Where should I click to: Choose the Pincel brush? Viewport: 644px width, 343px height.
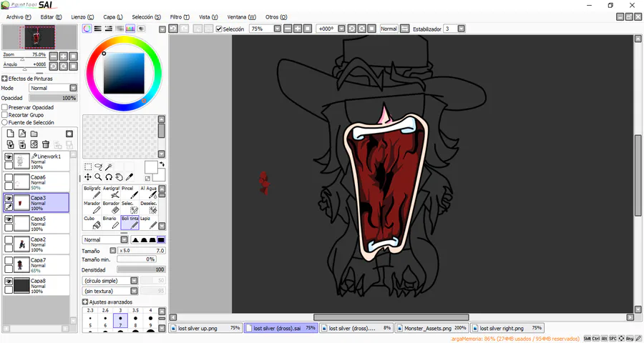[x=130, y=192]
